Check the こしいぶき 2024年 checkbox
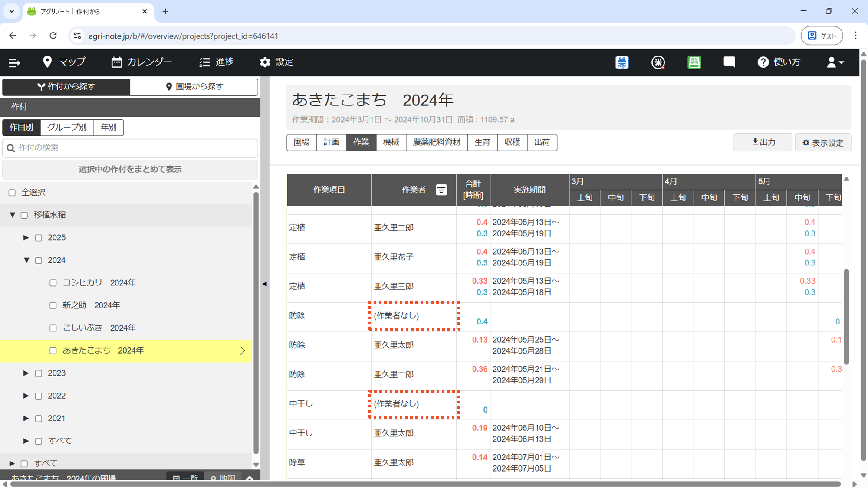Viewport: 868px width, 488px height. [x=53, y=328]
